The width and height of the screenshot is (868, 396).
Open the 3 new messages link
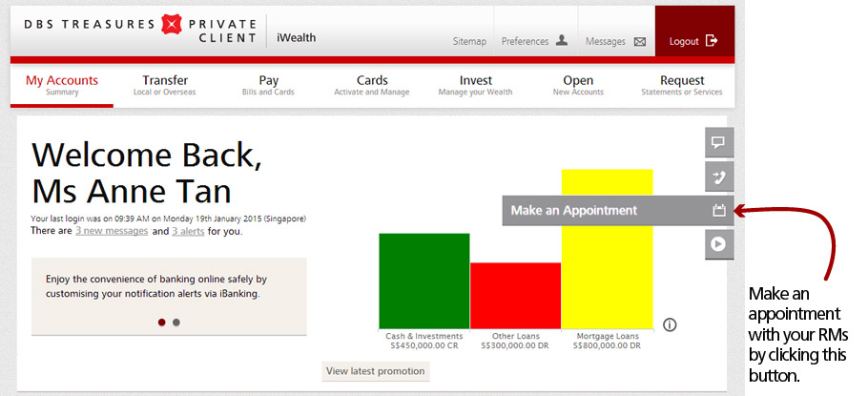[112, 231]
